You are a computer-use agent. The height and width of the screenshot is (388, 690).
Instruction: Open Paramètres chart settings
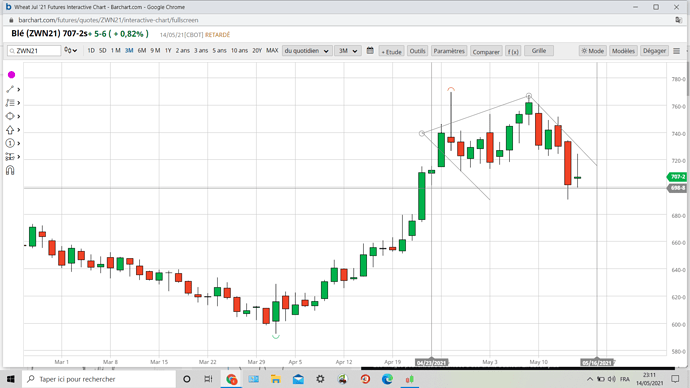tap(449, 51)
